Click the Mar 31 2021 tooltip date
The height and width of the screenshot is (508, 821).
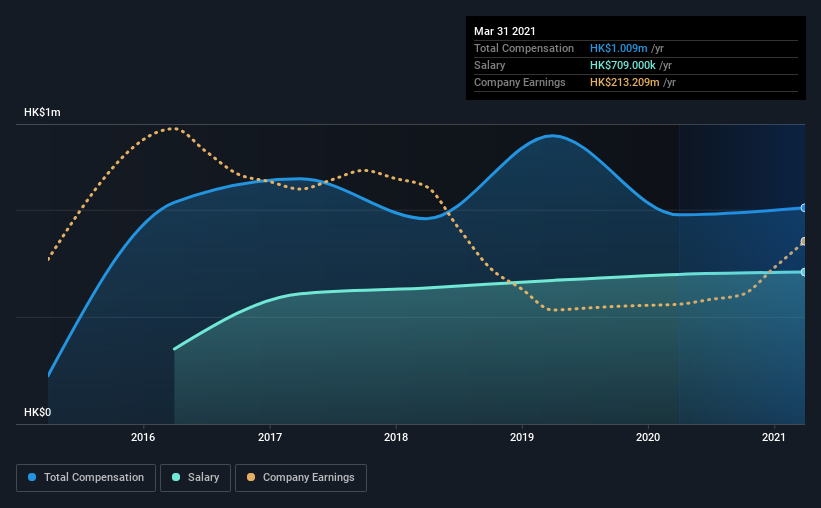point(505,31)
